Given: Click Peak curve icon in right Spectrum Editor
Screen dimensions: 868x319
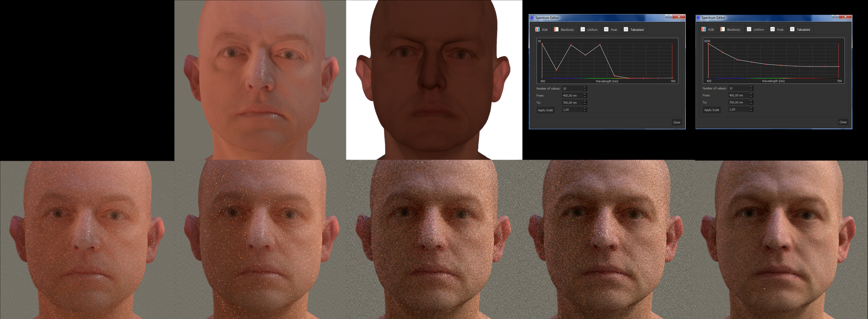Looking at the screenshot, I should tap(773, 30).
